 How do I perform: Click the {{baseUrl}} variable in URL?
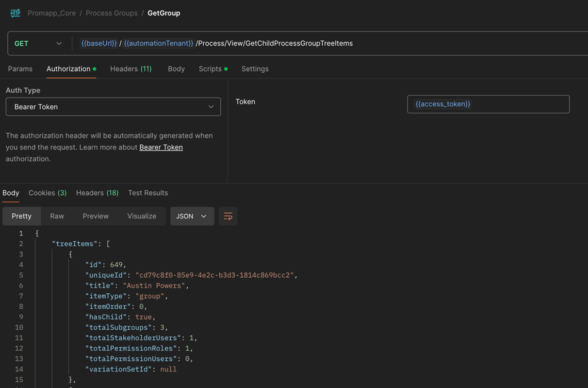(99, 43)
